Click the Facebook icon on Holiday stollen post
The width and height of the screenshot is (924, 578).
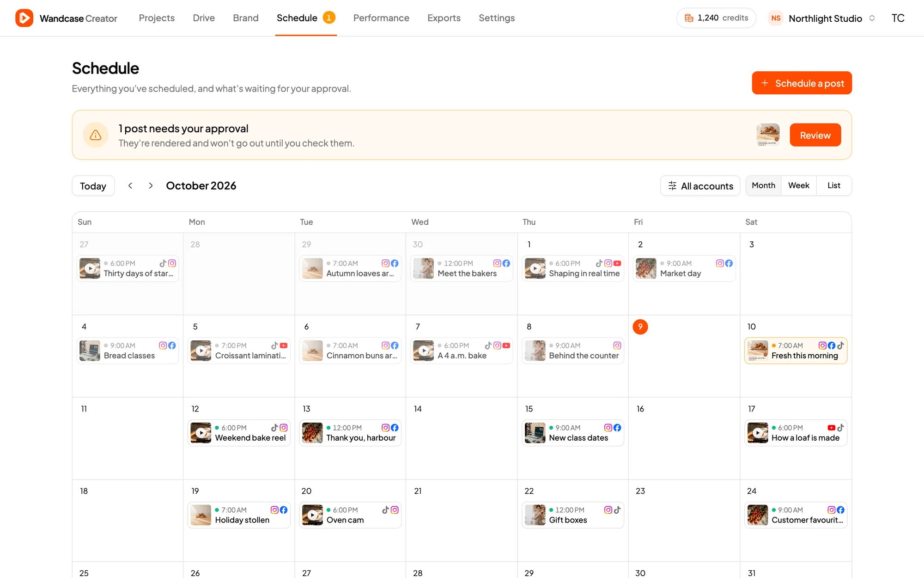point(284,510)
